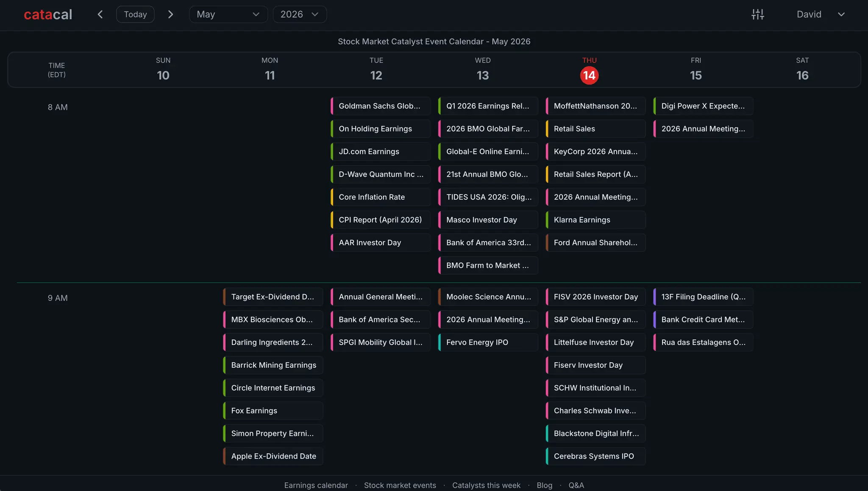Open the 2026 year dropdown
The width and height of the screenshot is (868, 491).
coord(300,14)
